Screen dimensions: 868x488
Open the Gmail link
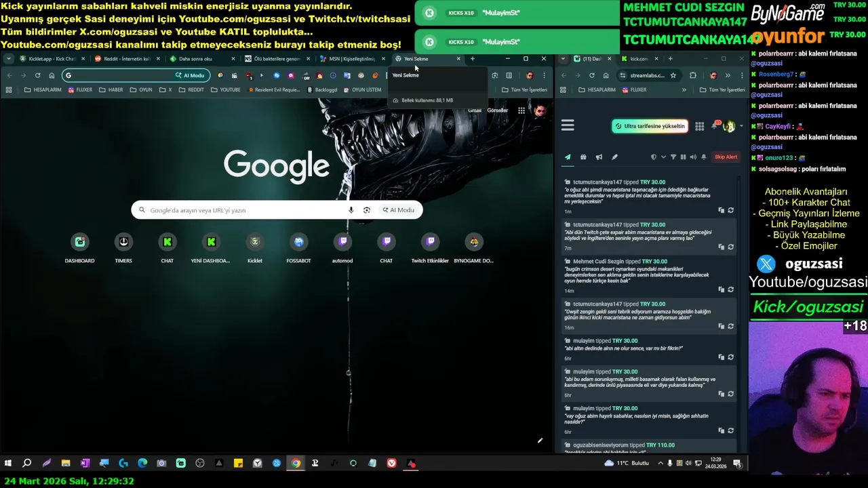click(475, 110)
